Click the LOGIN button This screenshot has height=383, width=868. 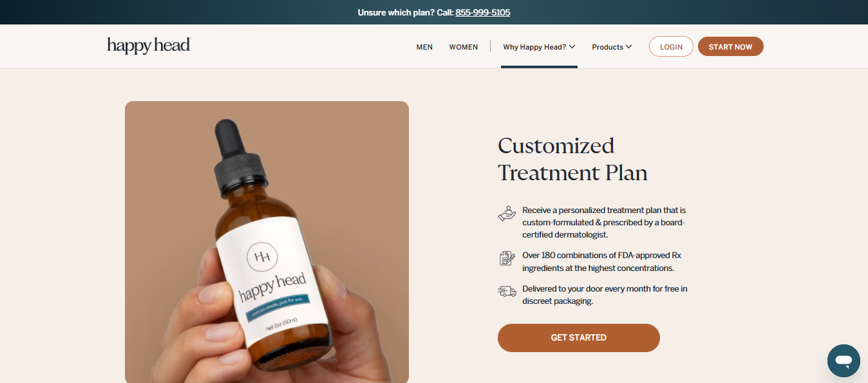pyautogui.click(x=671, y=46)
